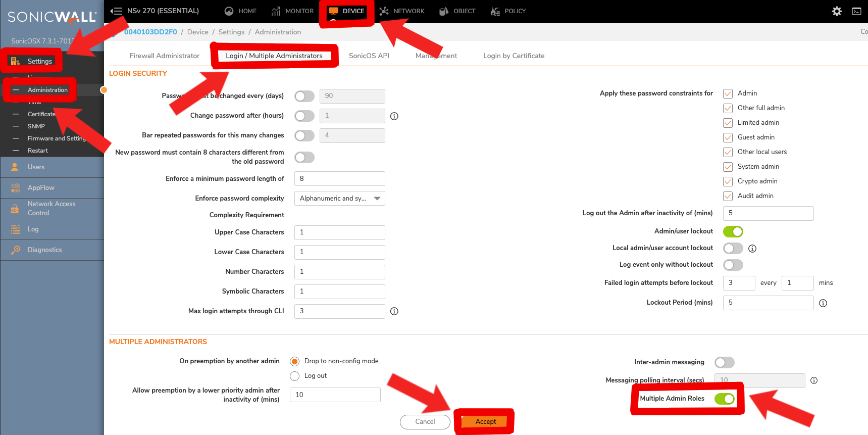This screenshot has height=435, width=868.
Task: Open the Login by Certificate tab
Action: 514,56
